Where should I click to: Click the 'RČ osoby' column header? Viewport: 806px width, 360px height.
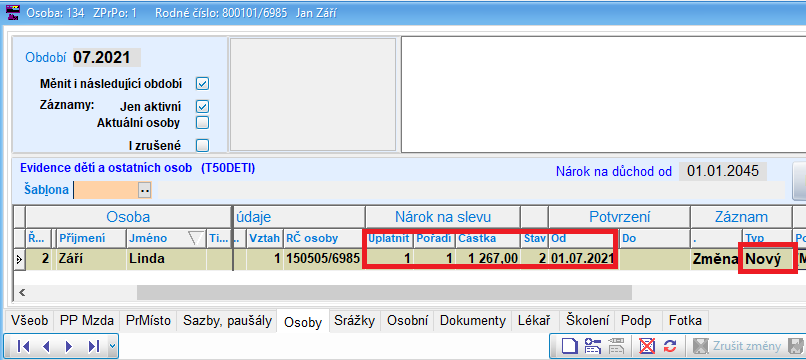324,238
